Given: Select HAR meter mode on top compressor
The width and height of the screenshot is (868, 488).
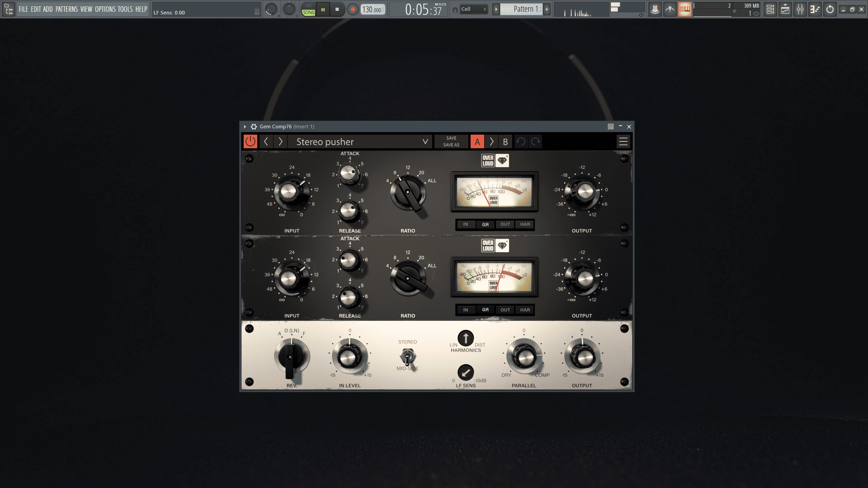Looking at the screenshot, I should click(x=525, y=225).
